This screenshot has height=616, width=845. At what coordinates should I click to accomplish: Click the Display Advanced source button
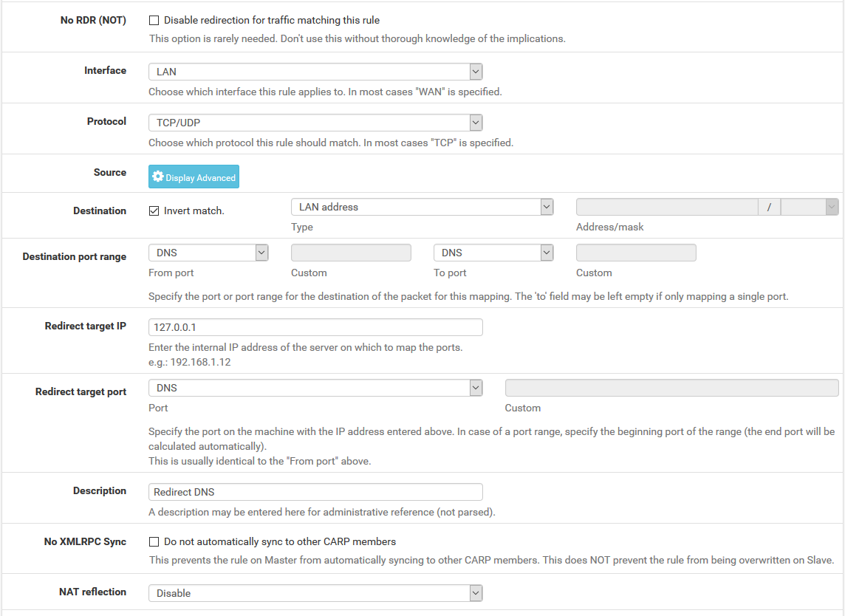[194, 177]
